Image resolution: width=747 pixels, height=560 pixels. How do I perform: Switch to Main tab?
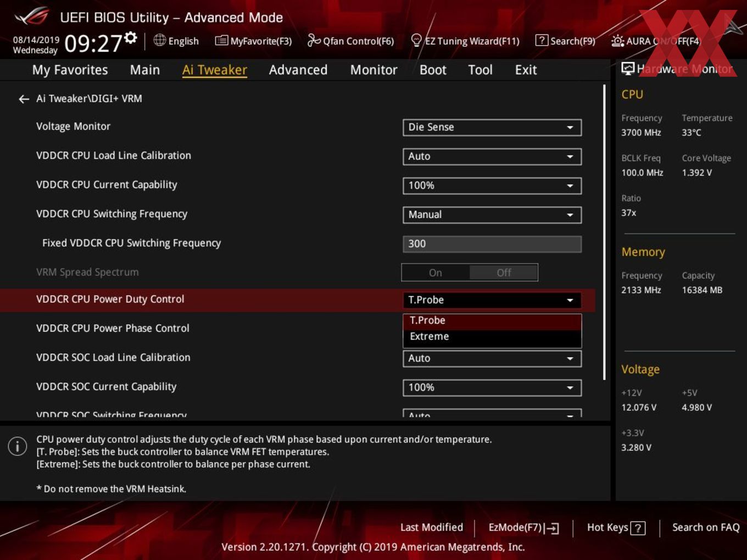pyautogui.click(x=145, y=70)
